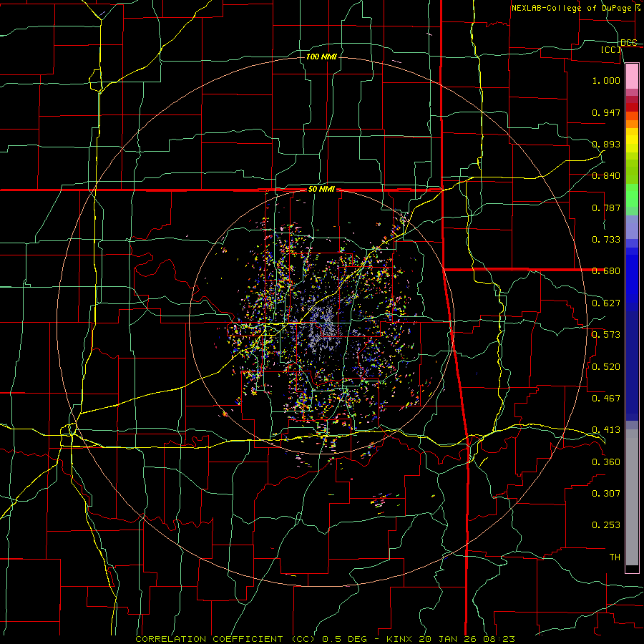Select the 0.680 legend value
Image resolution: width=644 pixels, height=644 pixels.
tap(606, 271)
